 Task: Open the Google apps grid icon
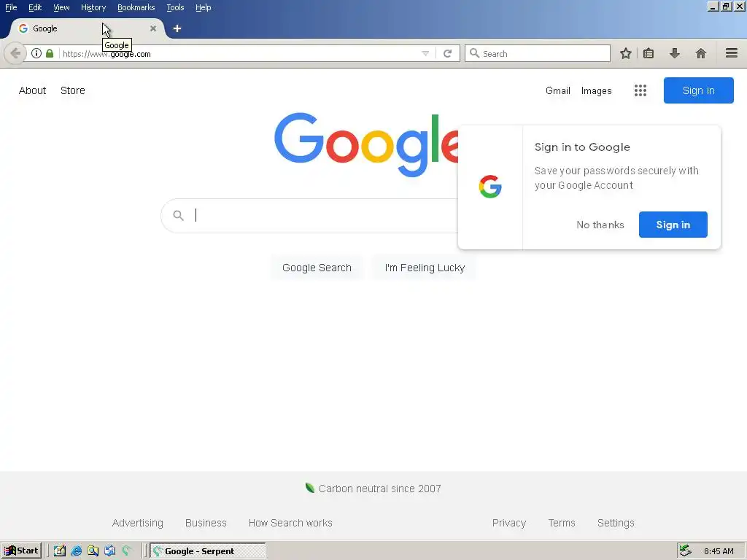pyautogui.click(x=640, y=90)
